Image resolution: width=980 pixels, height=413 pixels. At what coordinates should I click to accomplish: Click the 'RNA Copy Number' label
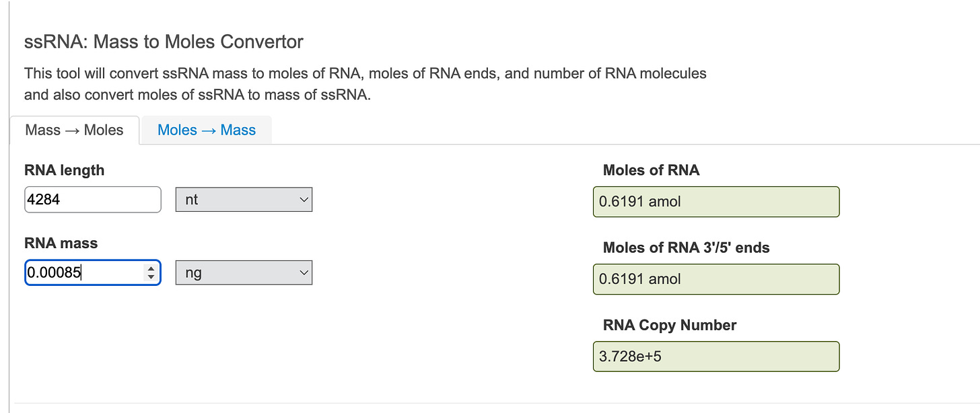pyautogui.click(x=670, y=326)
